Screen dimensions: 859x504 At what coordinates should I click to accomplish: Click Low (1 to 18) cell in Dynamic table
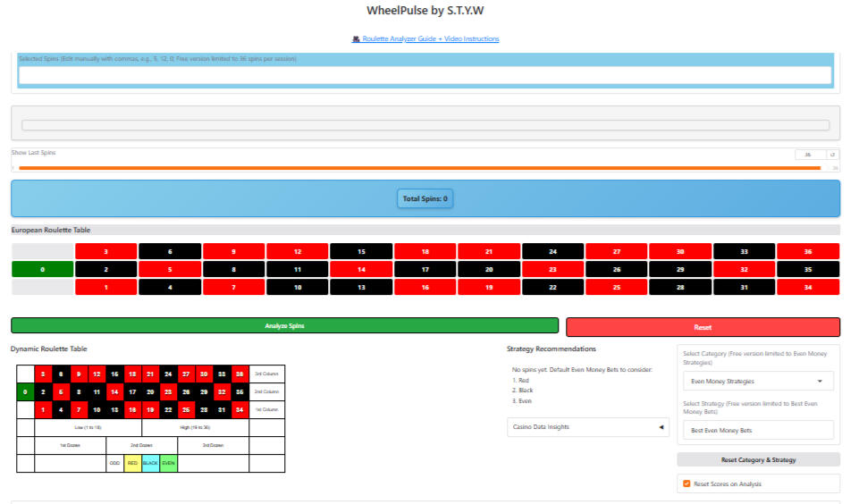point(88,427)
